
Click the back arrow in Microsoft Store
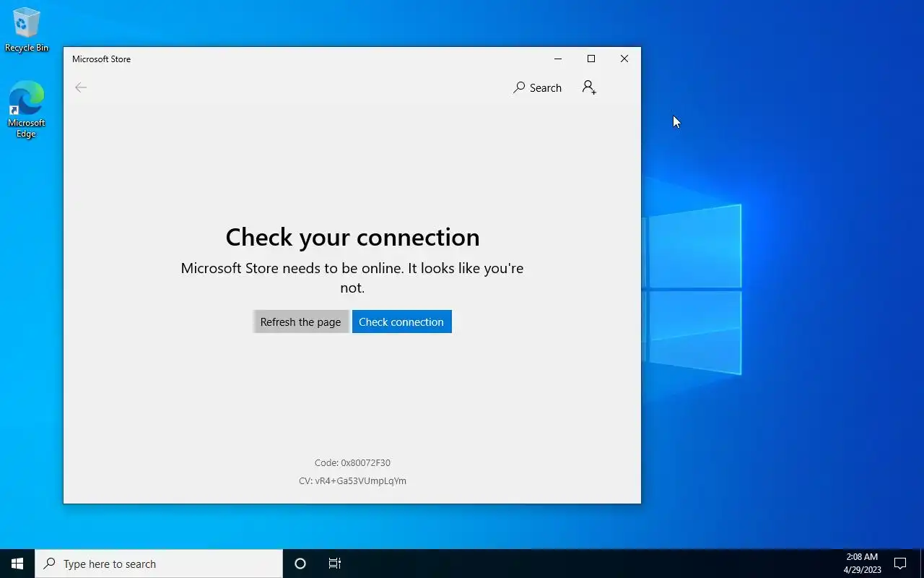tap(81, 87)
